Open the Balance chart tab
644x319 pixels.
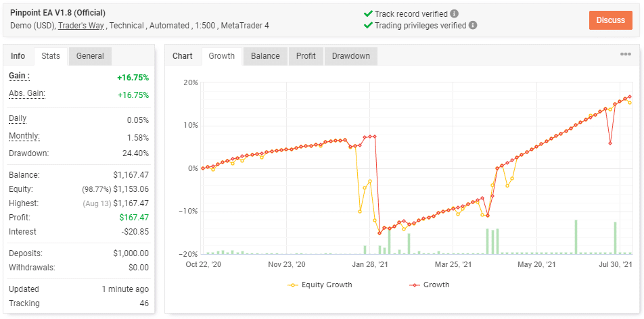pyautogui.click(x=265, y=56)
